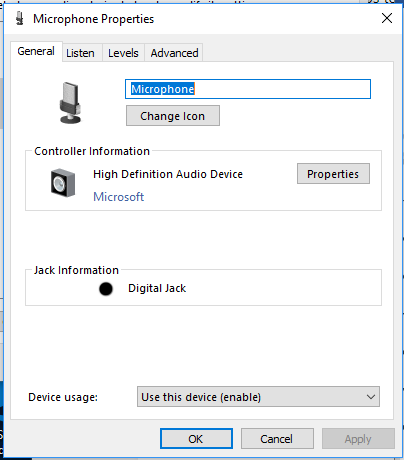
Task: Click the Digital Jack label text
Action: (157, 288)
